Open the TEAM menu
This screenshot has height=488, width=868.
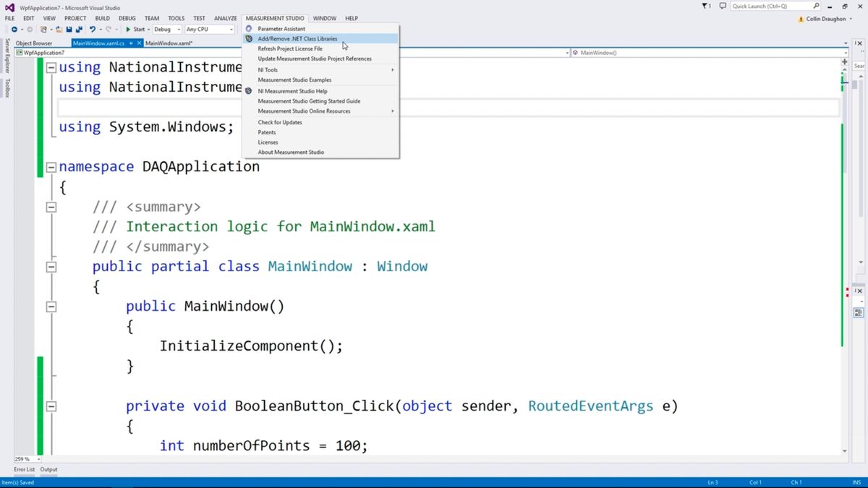coord(152,18)
